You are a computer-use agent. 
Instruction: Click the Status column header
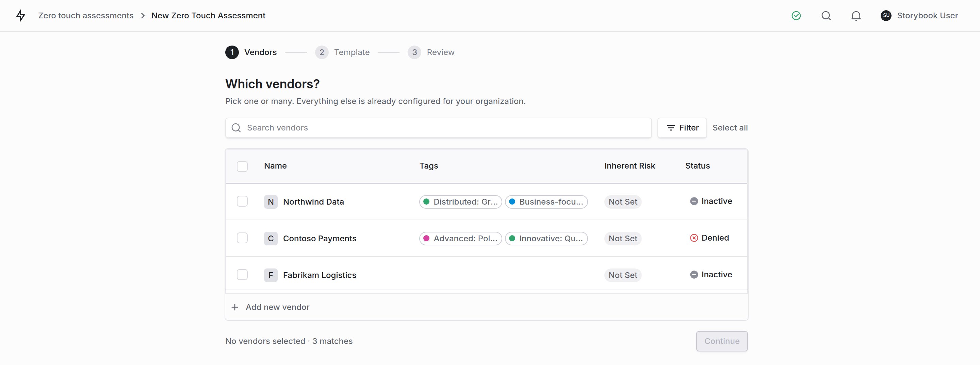697,166
